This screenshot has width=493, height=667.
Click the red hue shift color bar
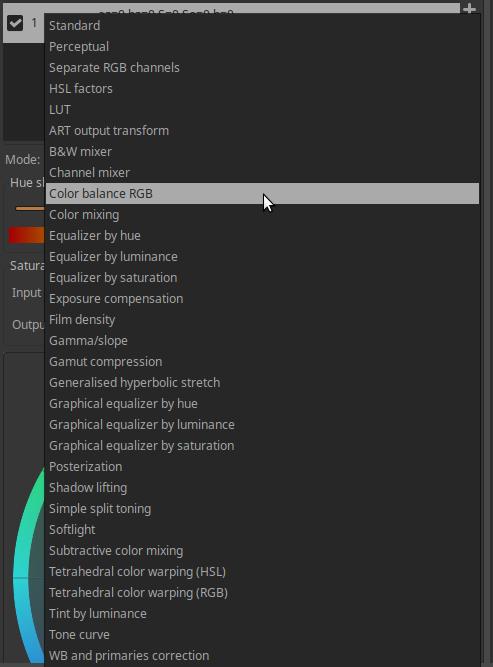tap(26, 235)
